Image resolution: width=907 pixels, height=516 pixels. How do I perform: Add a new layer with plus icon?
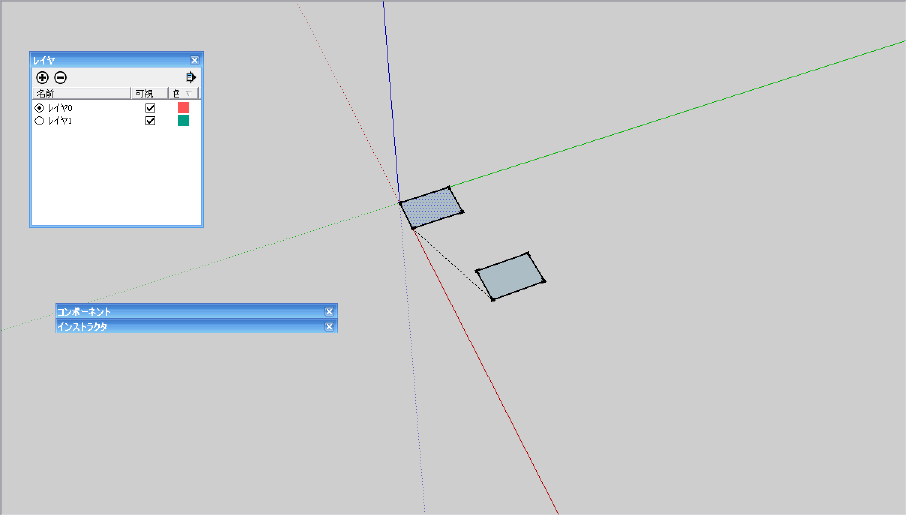tap(42, 78)
